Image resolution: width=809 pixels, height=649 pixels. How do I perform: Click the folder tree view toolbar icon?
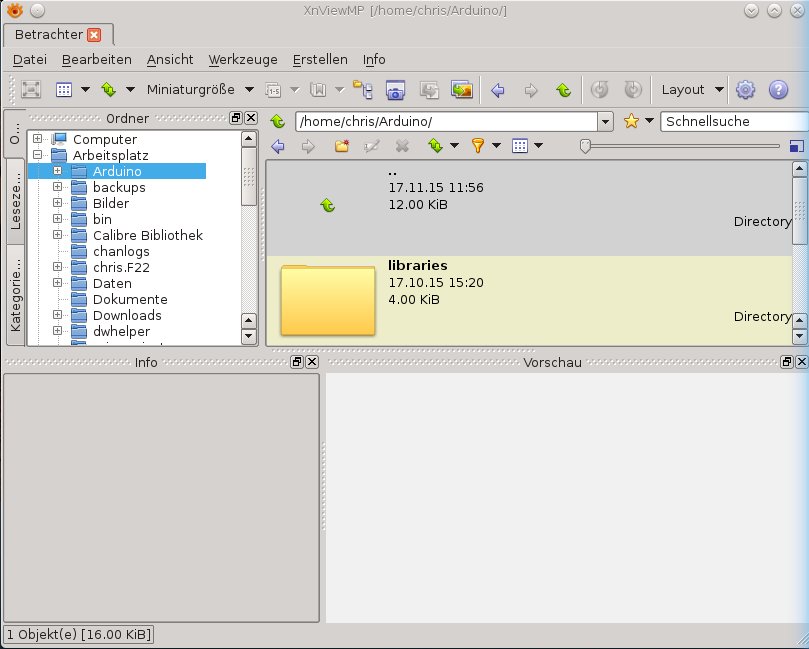[x=362, y=90]
